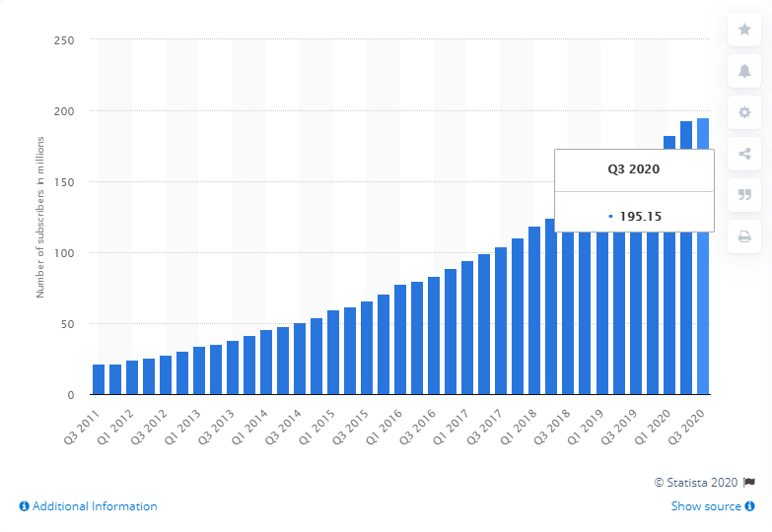Click the flag icon beside Statista 2020
The width and height of the screenshot is (772, 532).
tap(750, 483)
